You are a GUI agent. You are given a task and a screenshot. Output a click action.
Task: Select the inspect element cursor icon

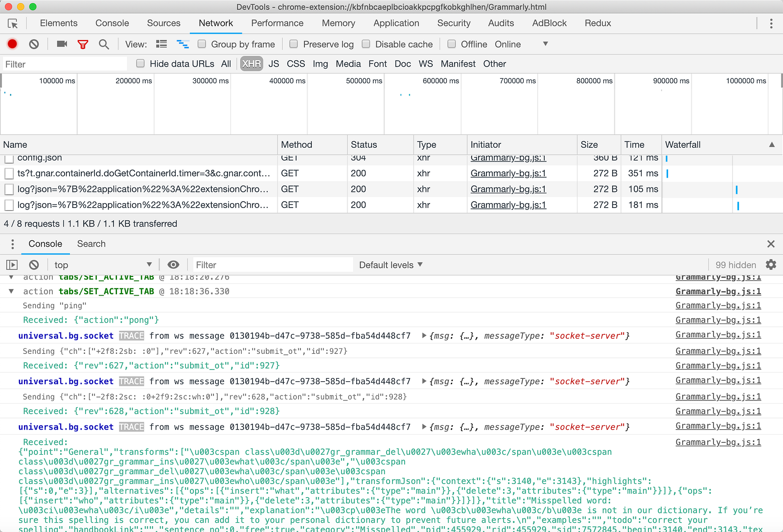tap(13, 23)
